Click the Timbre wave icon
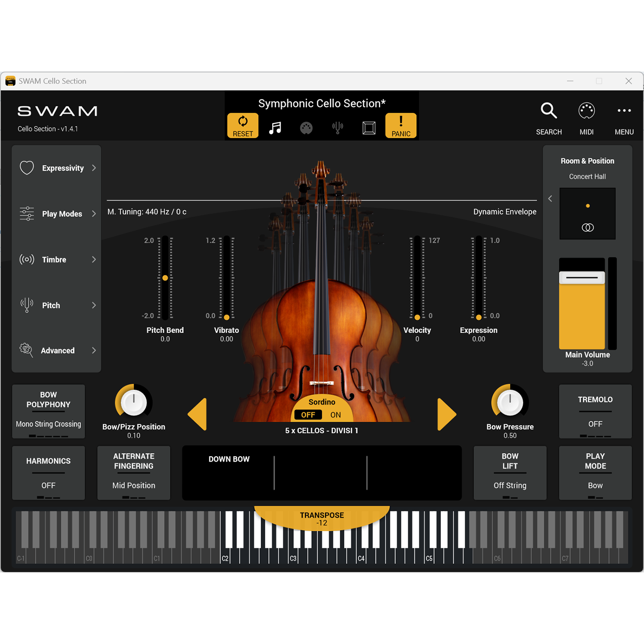Screen dimensions: 644x644 pos(27,259)
